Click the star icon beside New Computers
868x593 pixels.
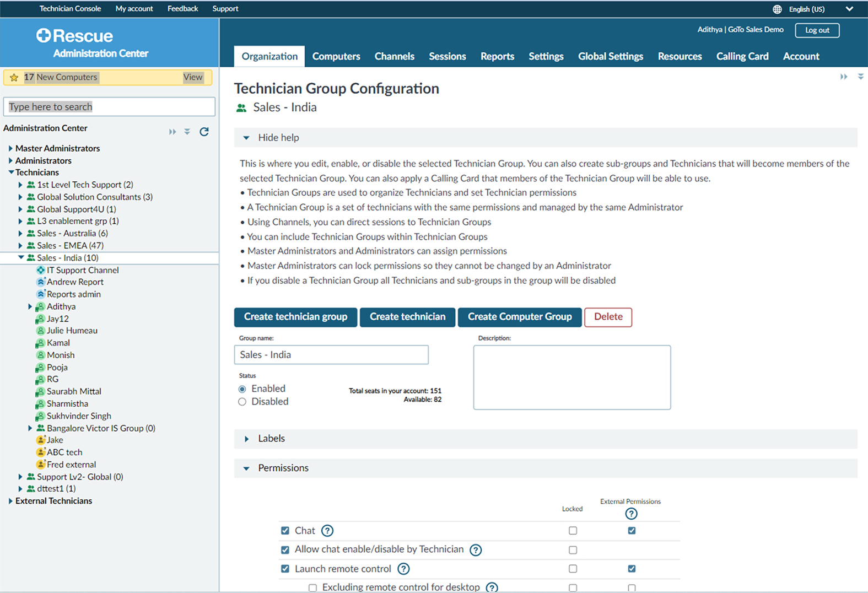click(14, 78)
